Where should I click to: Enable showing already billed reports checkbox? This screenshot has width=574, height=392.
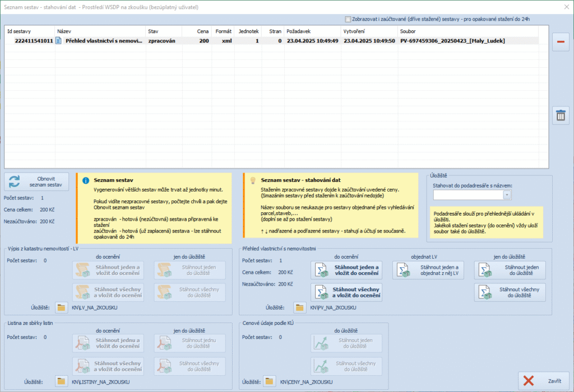tap(348, 19)
